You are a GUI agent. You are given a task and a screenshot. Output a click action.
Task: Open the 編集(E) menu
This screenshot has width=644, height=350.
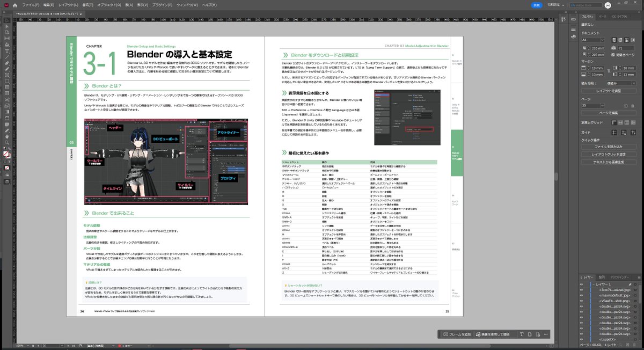[x=49, y=5]
